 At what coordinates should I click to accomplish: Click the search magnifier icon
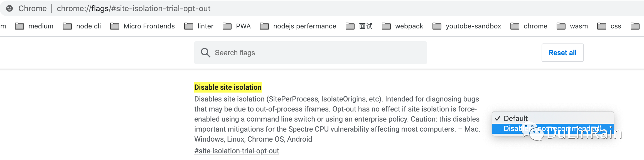coord(206,53)
